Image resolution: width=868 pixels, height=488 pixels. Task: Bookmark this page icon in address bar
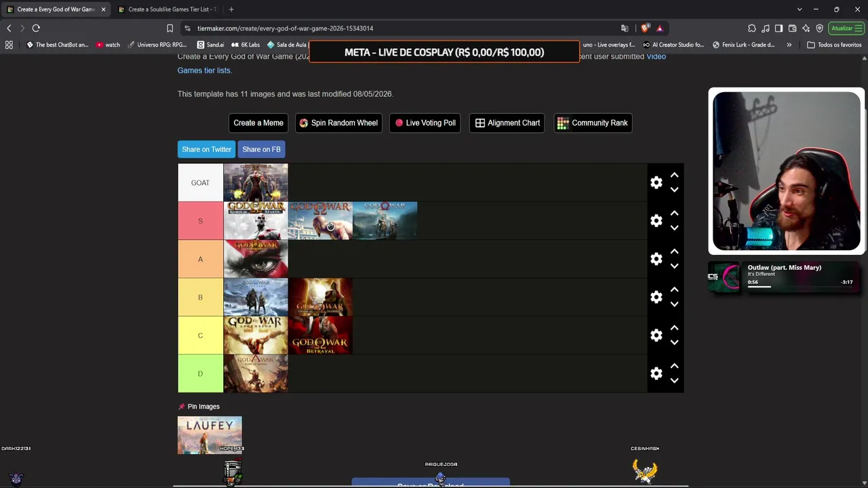pyautogui.click(x=170, y=28)
